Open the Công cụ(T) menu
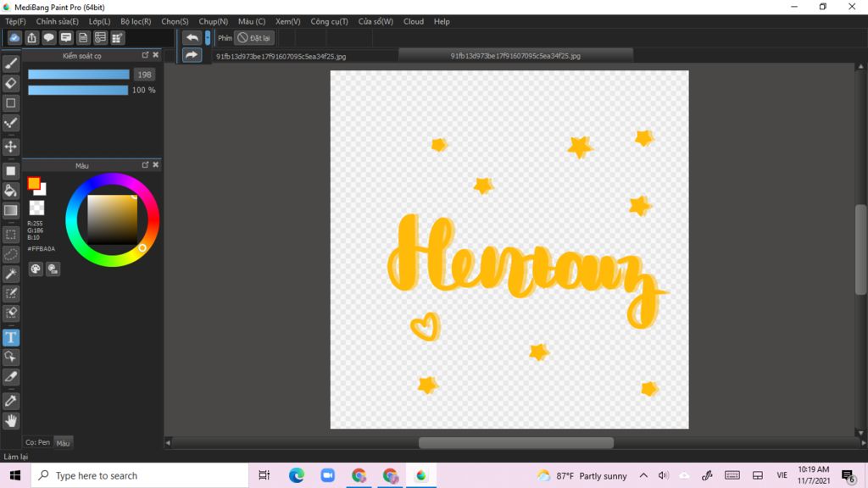Screen dimensions: 868x488 [330, 21]
